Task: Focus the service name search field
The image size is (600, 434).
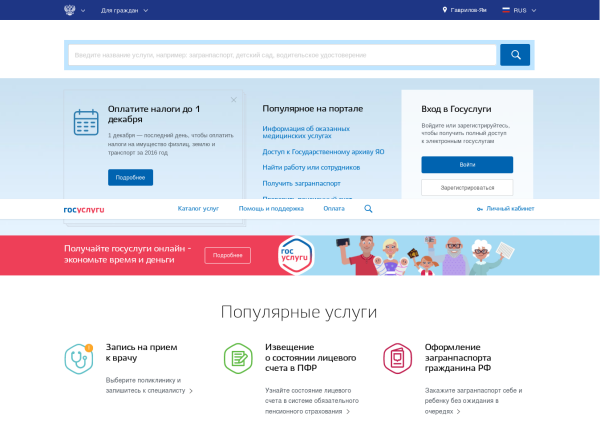Action: pos(282,55)
